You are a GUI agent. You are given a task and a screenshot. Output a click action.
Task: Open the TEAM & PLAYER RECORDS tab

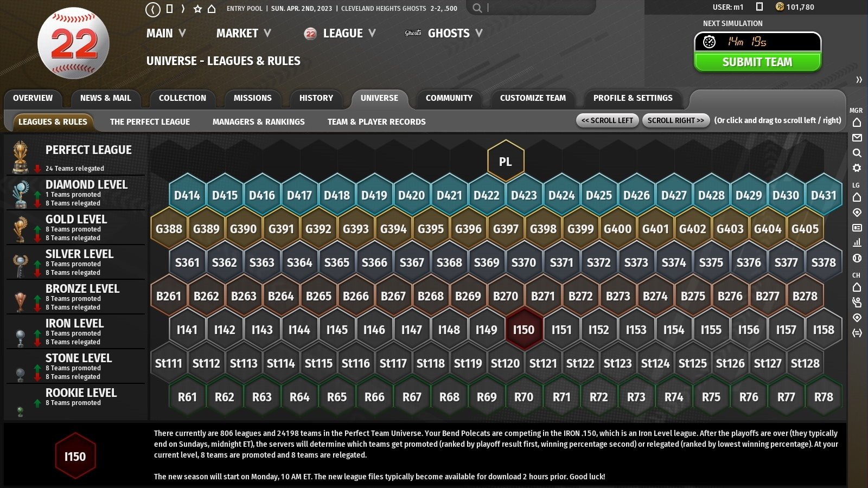[376, 121]
